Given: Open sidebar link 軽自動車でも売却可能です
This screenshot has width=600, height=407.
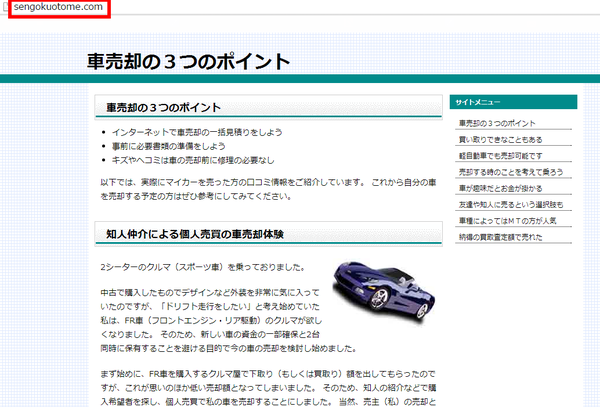Looking at the screenshot, I should [x=501, y=156].
